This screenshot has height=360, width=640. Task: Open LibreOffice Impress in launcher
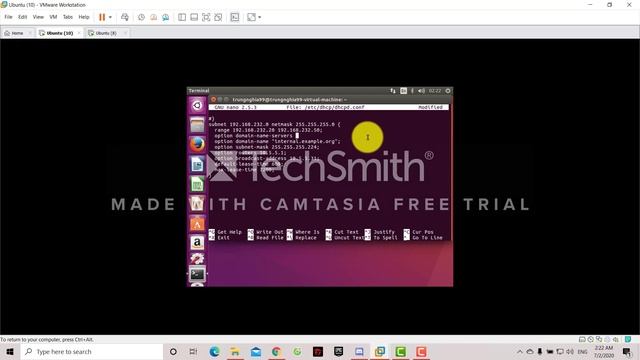point(197,203)
